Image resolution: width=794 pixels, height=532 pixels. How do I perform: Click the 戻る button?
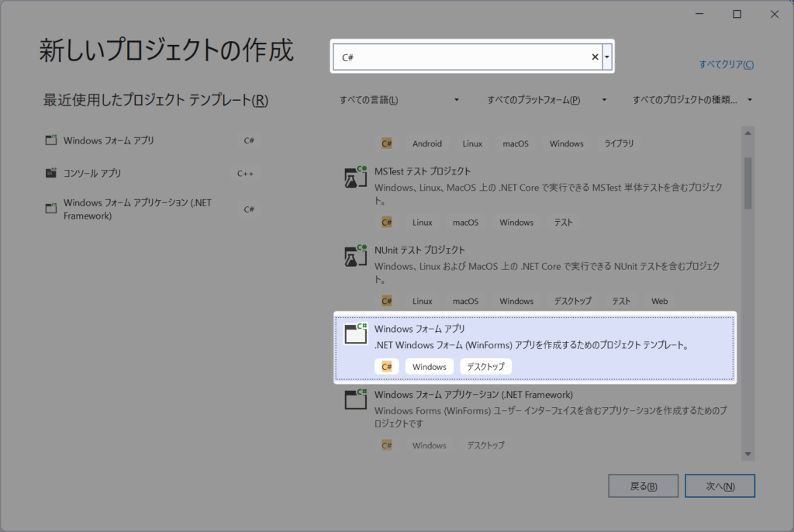tap(643, 486)
